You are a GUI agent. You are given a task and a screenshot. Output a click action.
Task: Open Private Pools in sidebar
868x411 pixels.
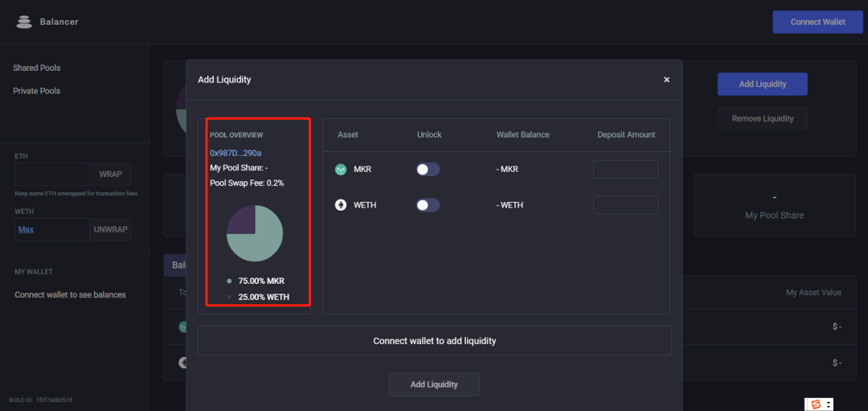[x=36, y=90]
